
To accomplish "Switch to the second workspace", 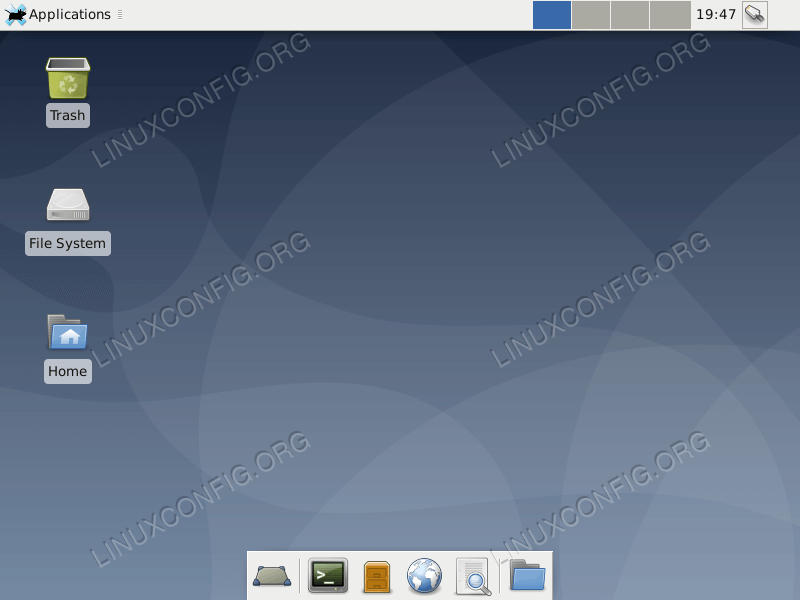I will pos(591,15).
